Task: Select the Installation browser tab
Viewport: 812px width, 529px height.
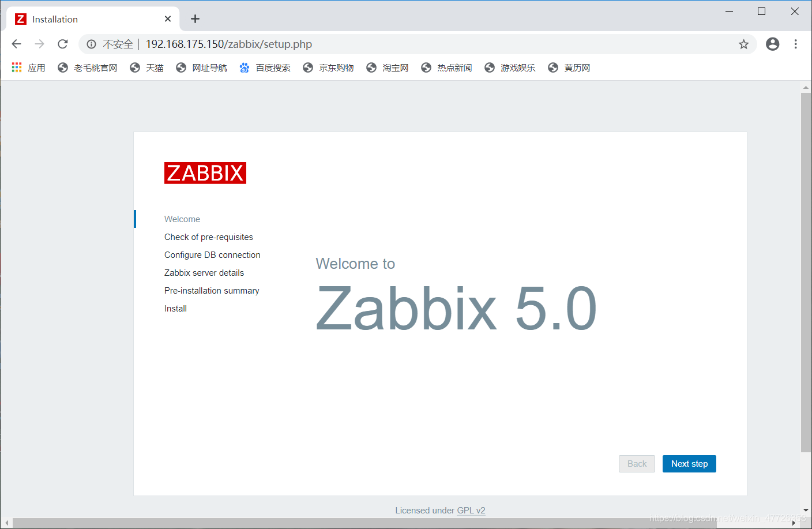Action: click(92, 19)
